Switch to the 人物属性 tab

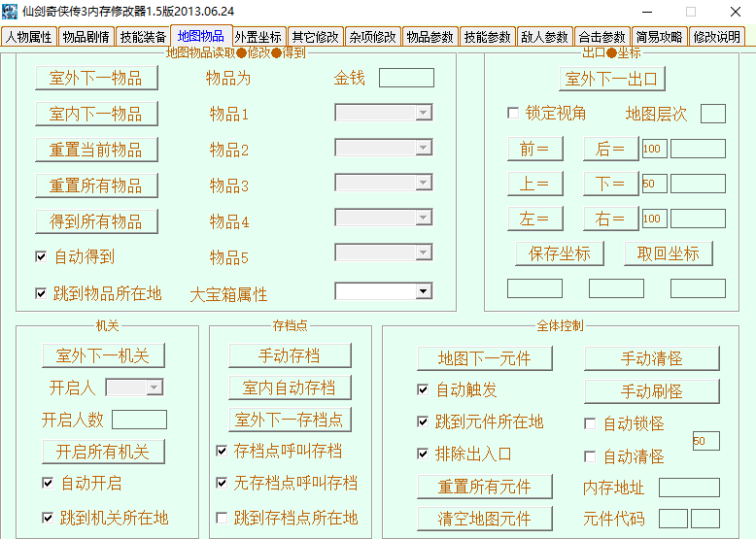[29, 37]
